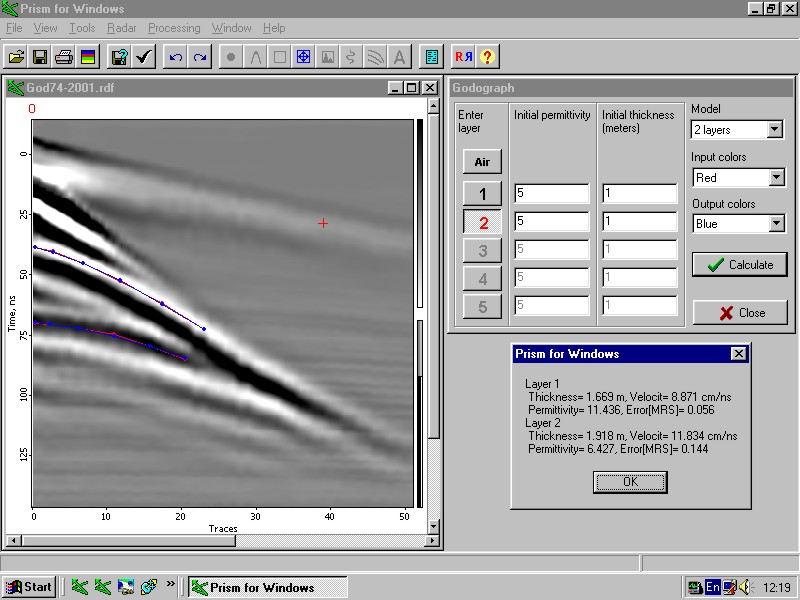
Task: Click the black checkmark toolbar icon
Action: [x=144, y=57]
